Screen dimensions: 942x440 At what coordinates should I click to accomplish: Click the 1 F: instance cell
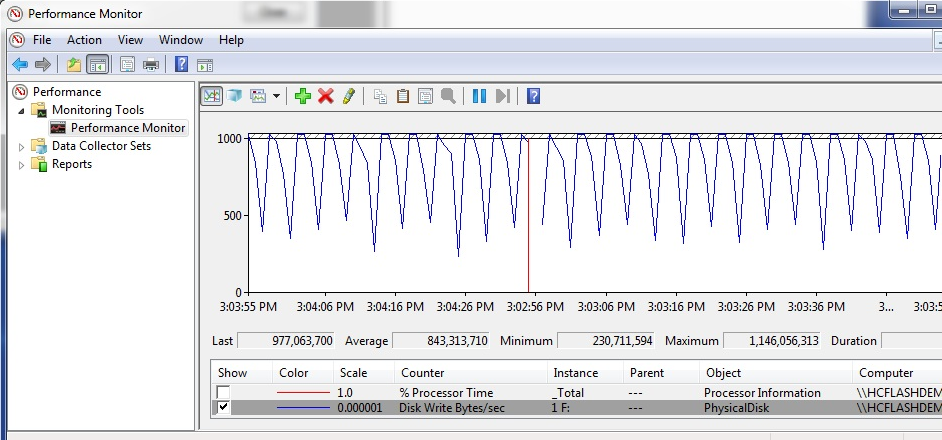[563, 408]
